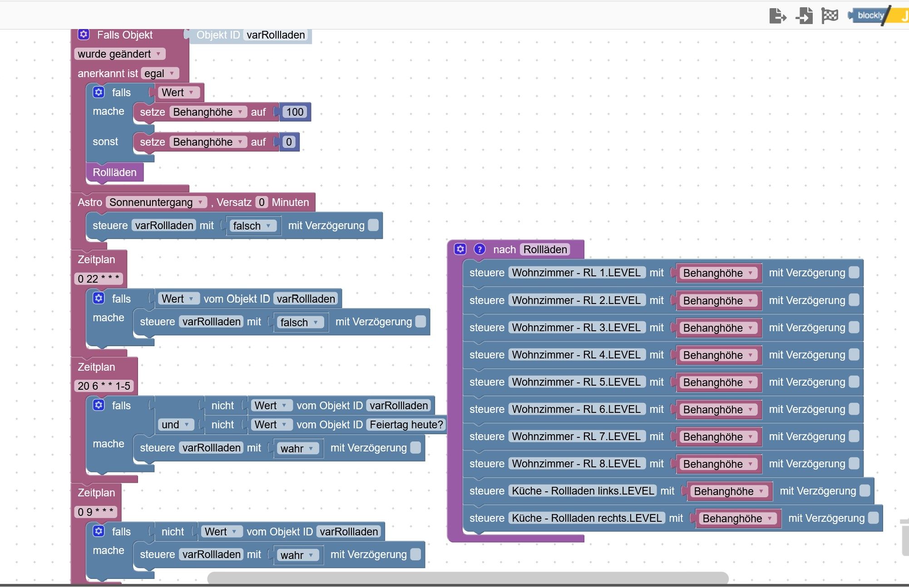This screenshot has width=909, height=588.
Task: Click the Versatz minutes value 0
Action: pos(262,202)
